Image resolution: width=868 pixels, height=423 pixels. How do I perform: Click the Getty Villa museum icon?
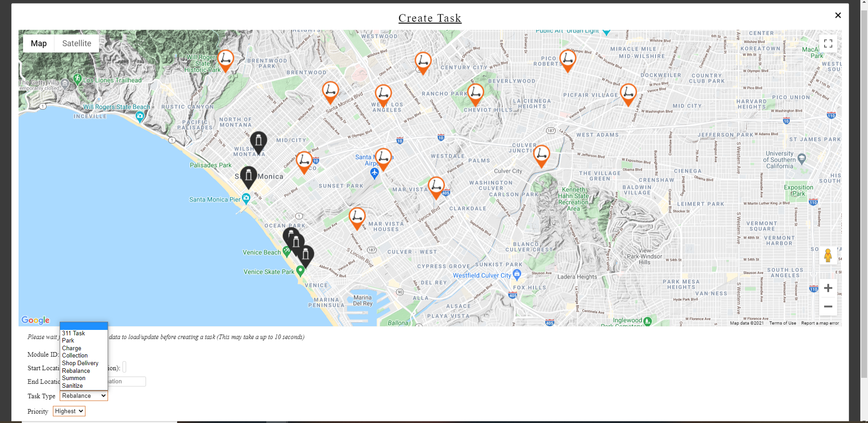click(x=65, y=83)
